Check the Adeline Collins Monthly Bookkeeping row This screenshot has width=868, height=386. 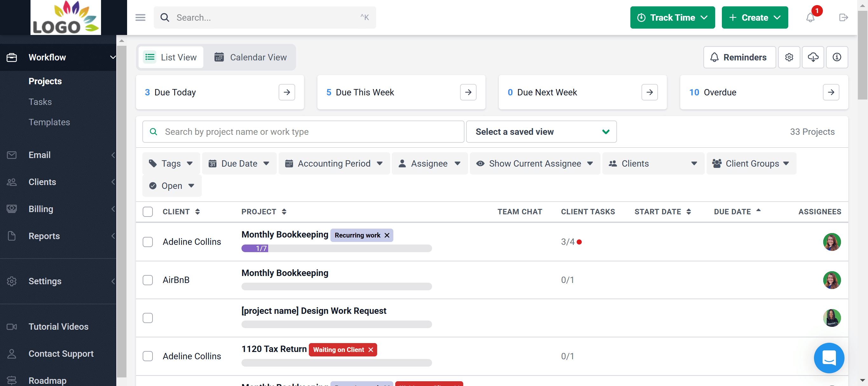click(148, 242)
